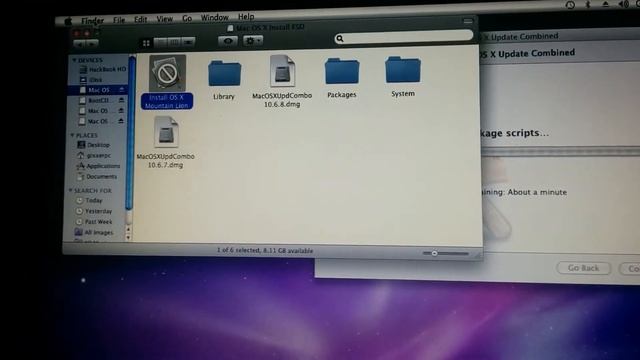The width and height of the screenshot is (640, 360).
Task: Select HackBook HD in the sidebar
Action: tap(103, 69)
